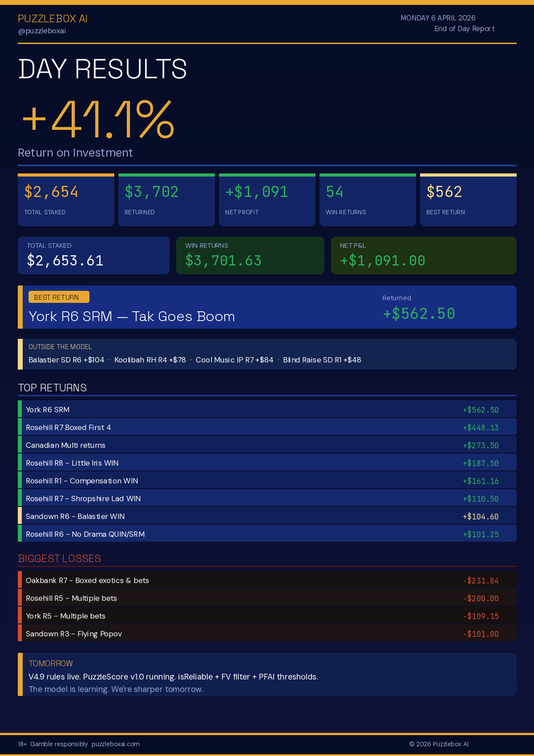
Task: Select the Canadian Multi returns row
Action: point(267,445)
